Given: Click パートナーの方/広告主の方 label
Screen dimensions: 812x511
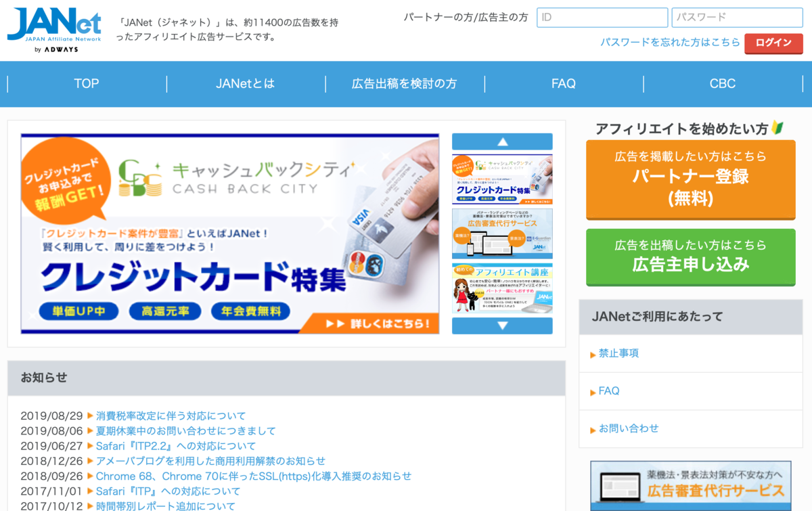Looking at the screenshot, I should (x=466, y=18).
